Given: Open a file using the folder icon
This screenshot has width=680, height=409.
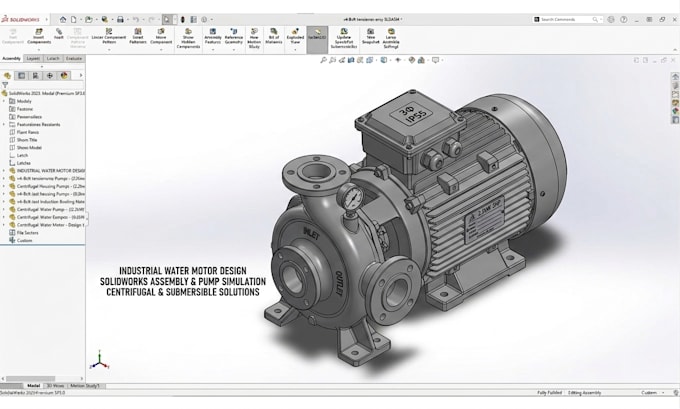Looking at the screenshot, I should coord(88,20).
